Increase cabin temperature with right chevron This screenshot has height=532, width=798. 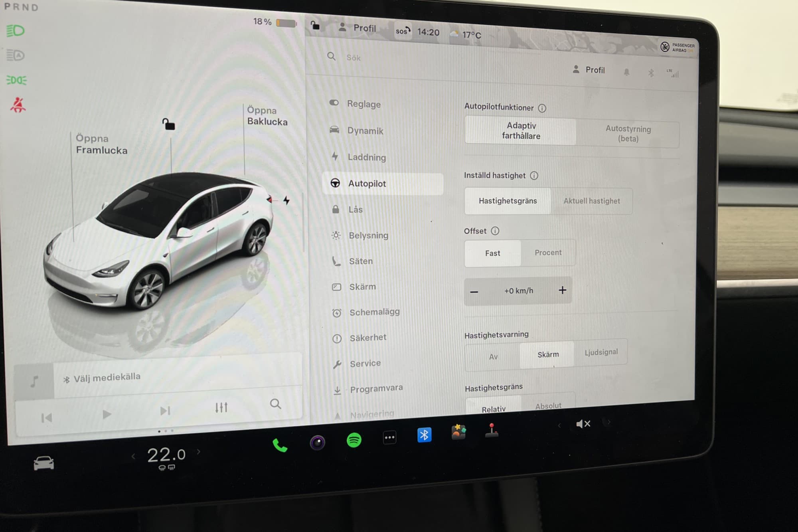(199, 452)
